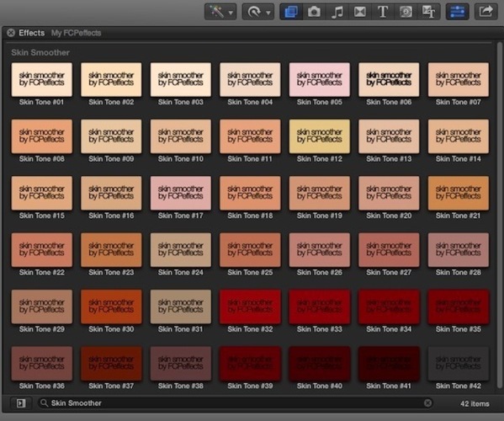504x421 pixels.
Task: Select Skin Tone #40 effect
Action: (320, 364)
